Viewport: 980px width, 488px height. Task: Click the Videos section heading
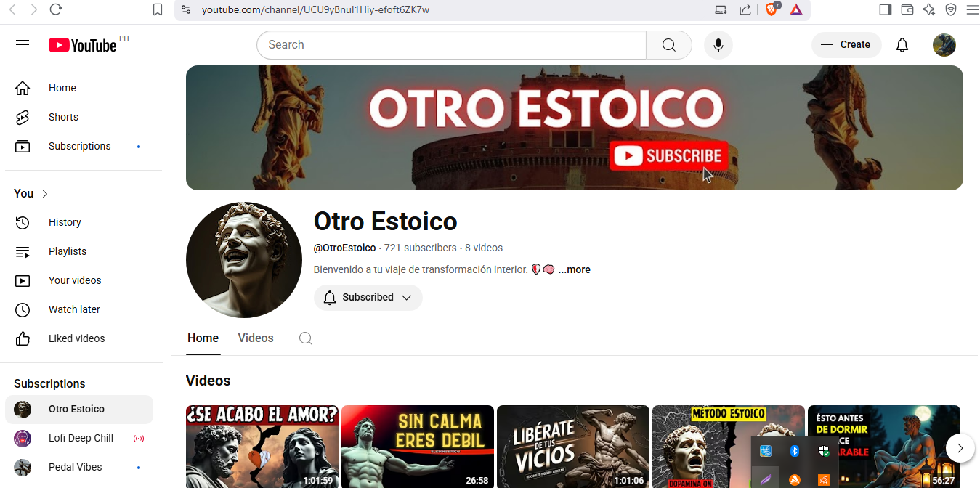tap(208, 381)
